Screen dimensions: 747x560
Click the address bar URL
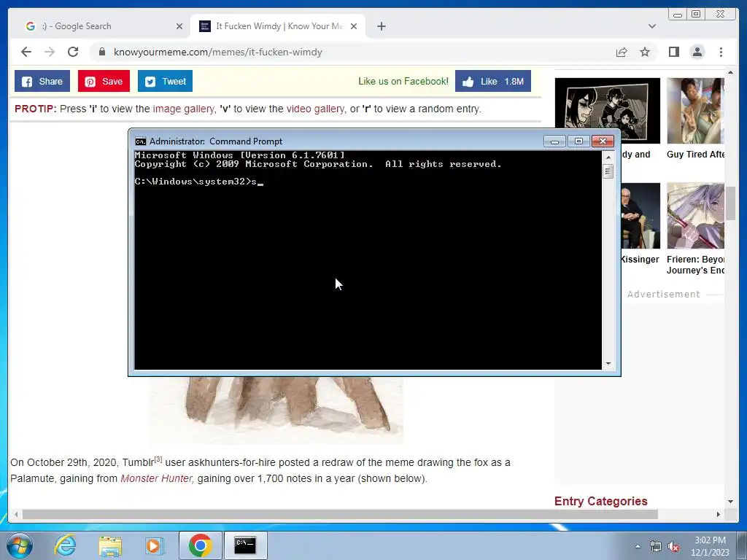coord(217,52)
